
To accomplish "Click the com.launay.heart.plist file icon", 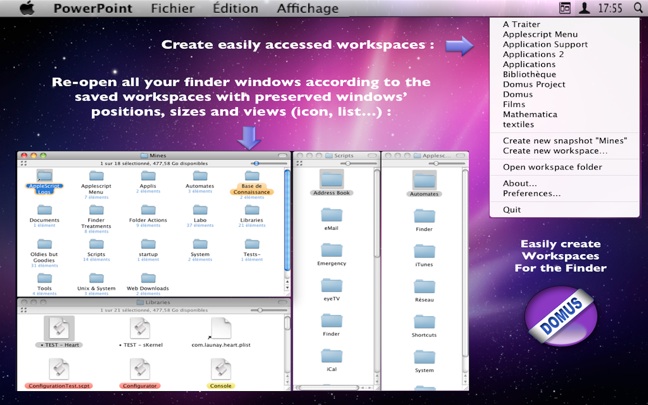I will coord(221,328).
